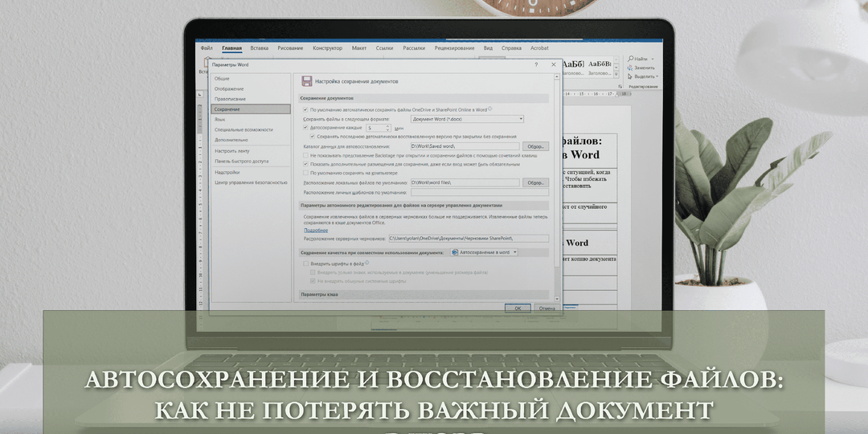Click the dialog scrollbar up arrow
The width and height of the screenshot is (868, 434).
pyautogui.click(x=558, y=77)
